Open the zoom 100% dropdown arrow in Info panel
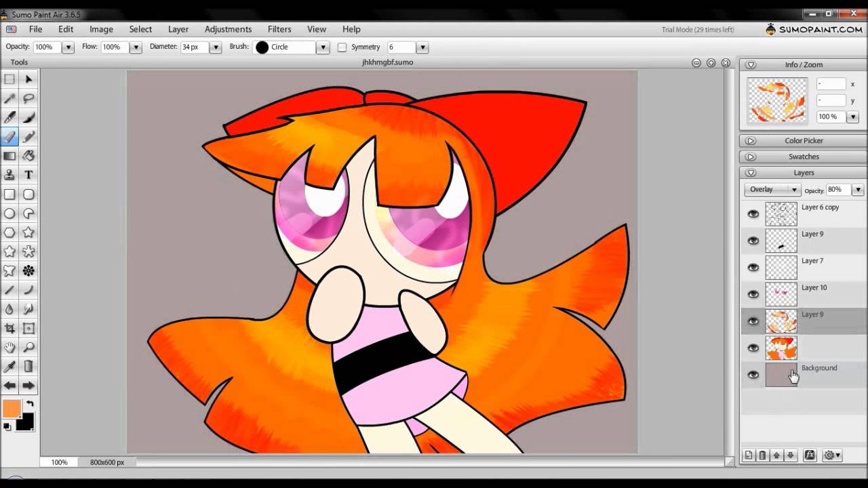The image size is (868, 488). coord(853,117)
